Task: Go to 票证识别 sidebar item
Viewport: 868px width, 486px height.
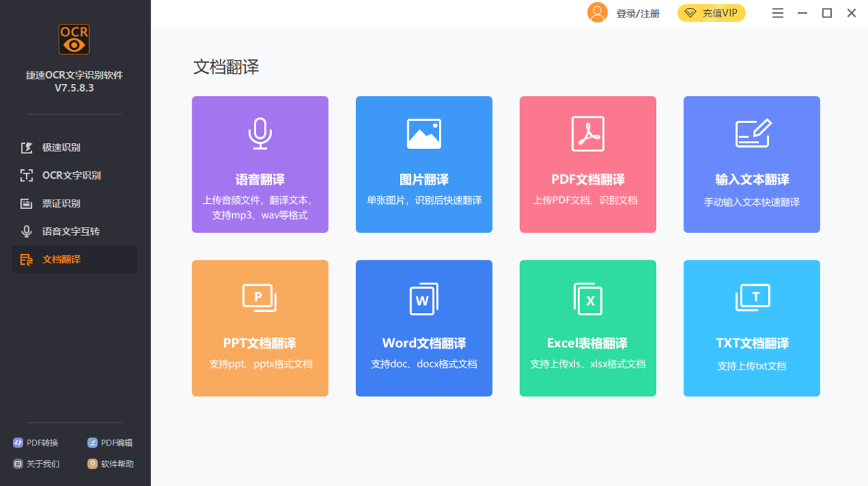Action: 75,203
